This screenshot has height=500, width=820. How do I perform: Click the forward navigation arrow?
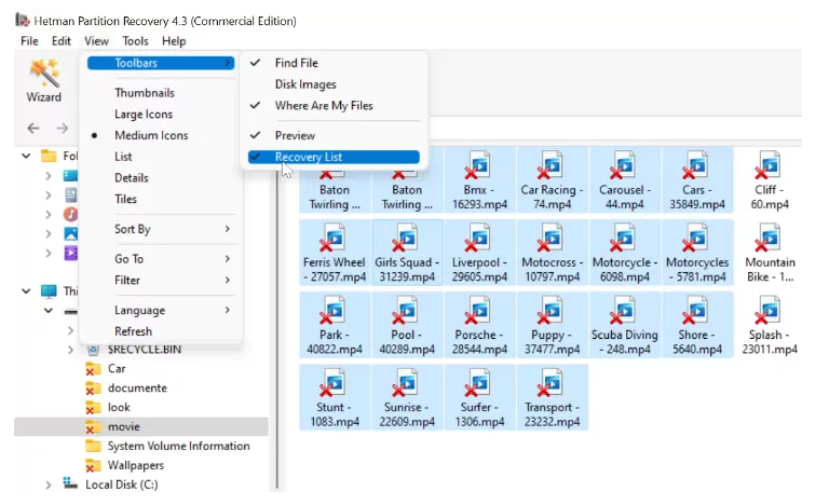62,128
